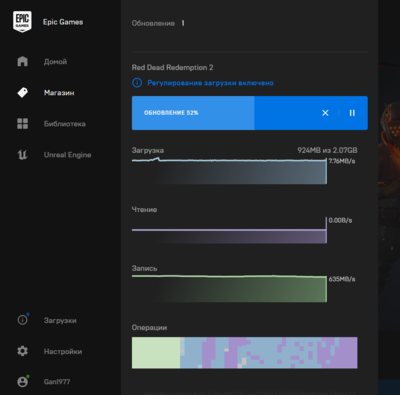Screen dimensions: 400x395
Task: Click the Операции section label
Action: [x=149, y=328]
